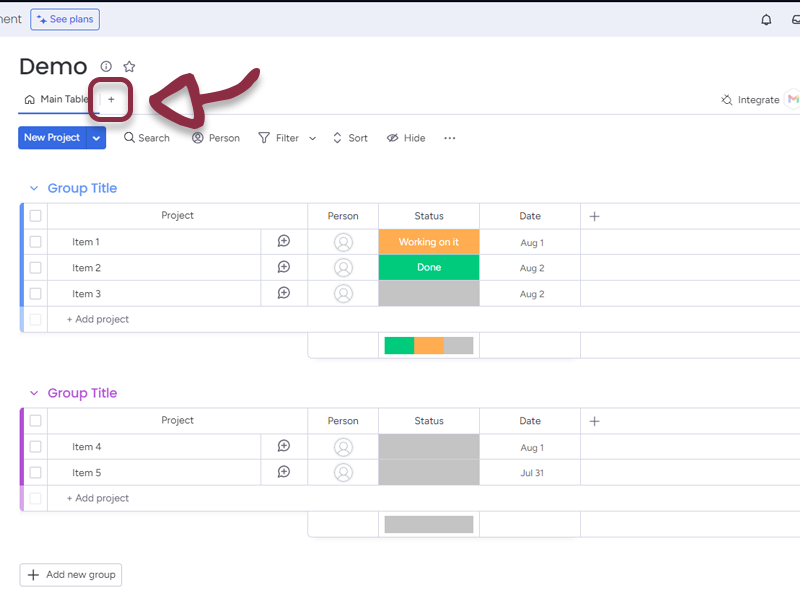Open the Sort menu

point(350,138)
